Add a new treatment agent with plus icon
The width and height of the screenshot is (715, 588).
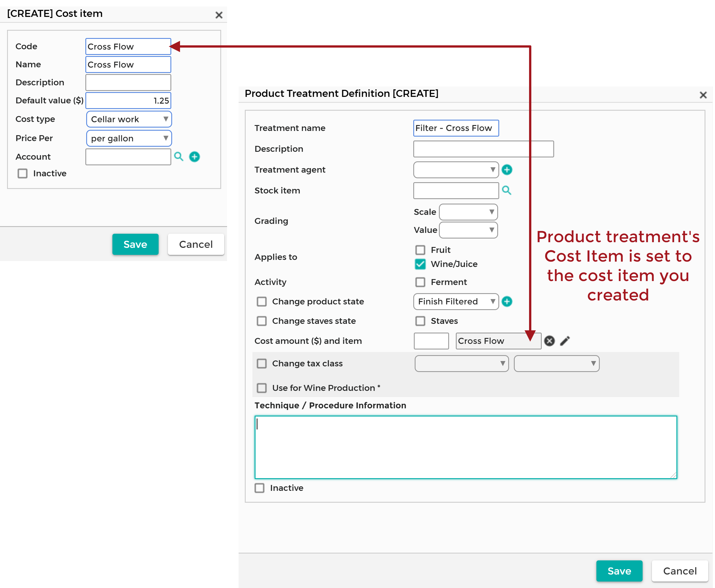[507, 170]
